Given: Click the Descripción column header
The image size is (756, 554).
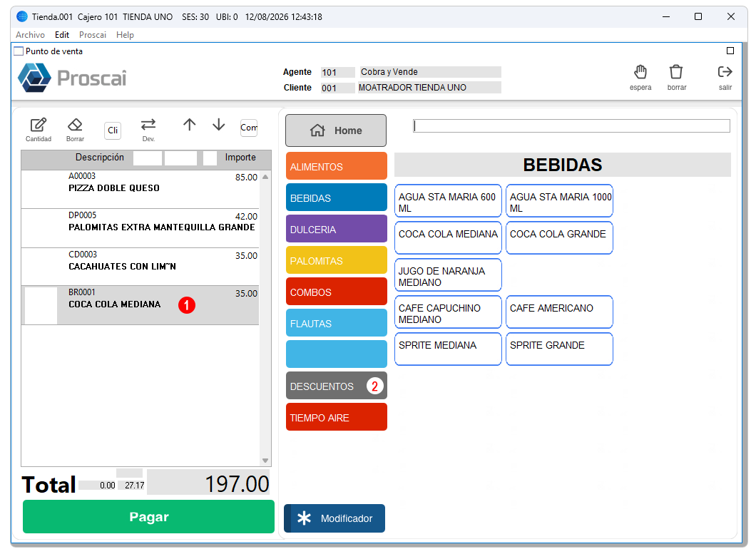Looking at the screenshot, I should coord(99,157).
